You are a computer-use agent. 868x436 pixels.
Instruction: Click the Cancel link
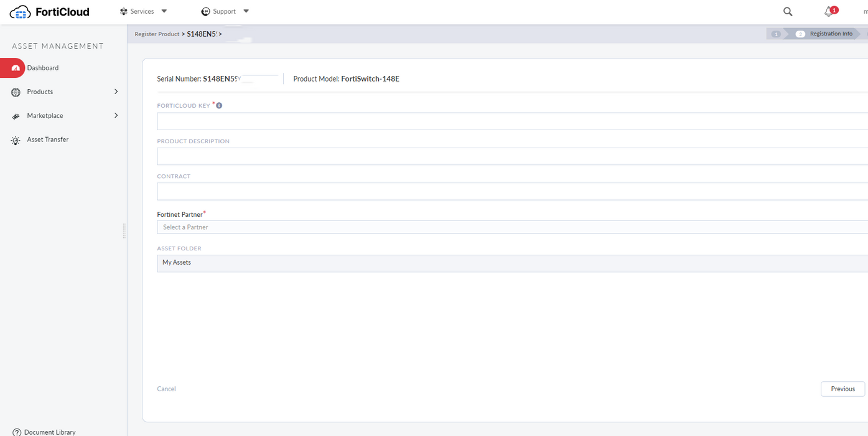(x=166, y=389)
